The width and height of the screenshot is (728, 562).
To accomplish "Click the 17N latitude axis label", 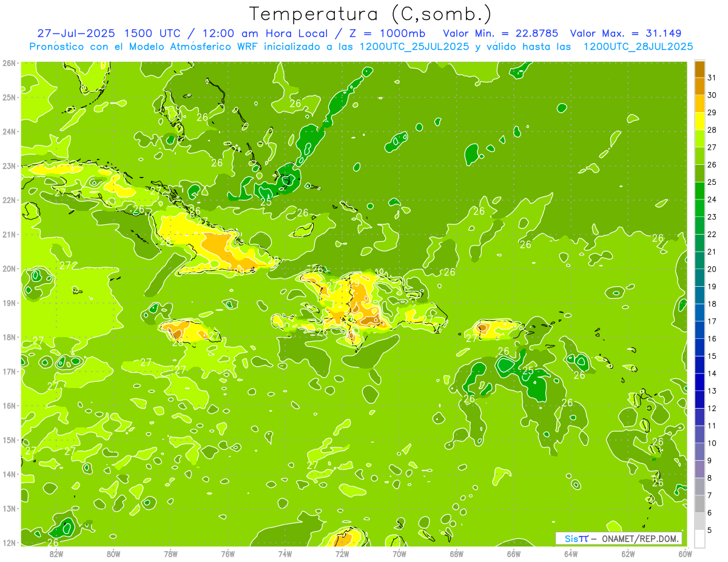I will pos(9,372).
